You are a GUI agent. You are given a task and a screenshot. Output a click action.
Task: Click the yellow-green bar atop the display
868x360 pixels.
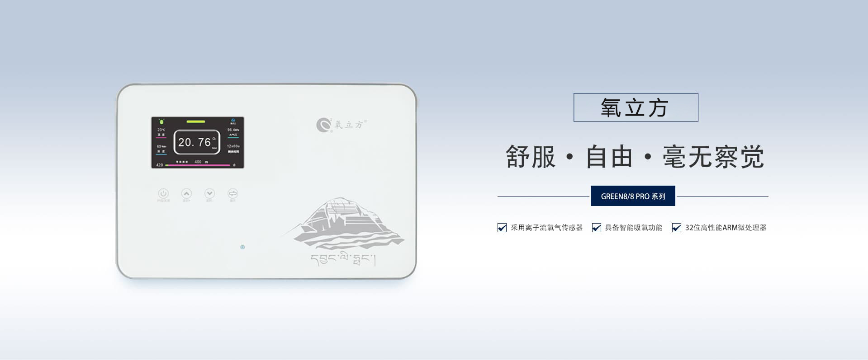[x=196, y=122]
